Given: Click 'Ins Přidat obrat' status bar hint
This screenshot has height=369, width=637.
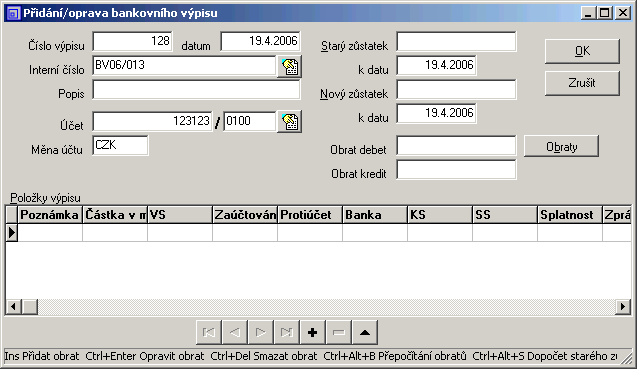Looking at the screenshot, I should click(x=42, y=356).
